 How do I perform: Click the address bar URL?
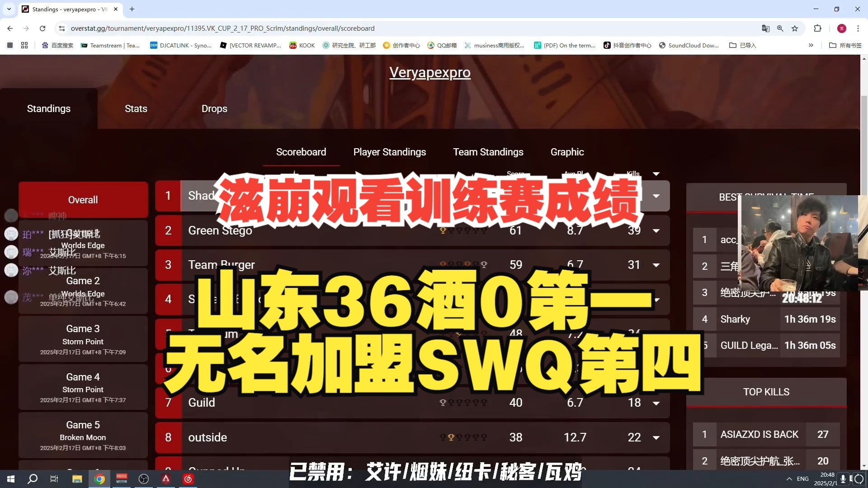pyautogui.click(x=222, y=28)
